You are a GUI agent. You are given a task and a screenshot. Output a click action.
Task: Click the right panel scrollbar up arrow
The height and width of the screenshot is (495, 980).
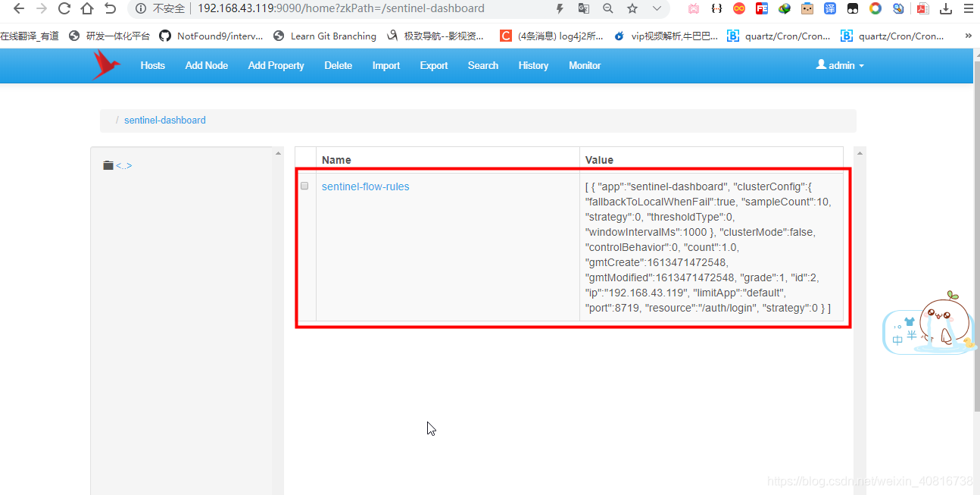860,153
